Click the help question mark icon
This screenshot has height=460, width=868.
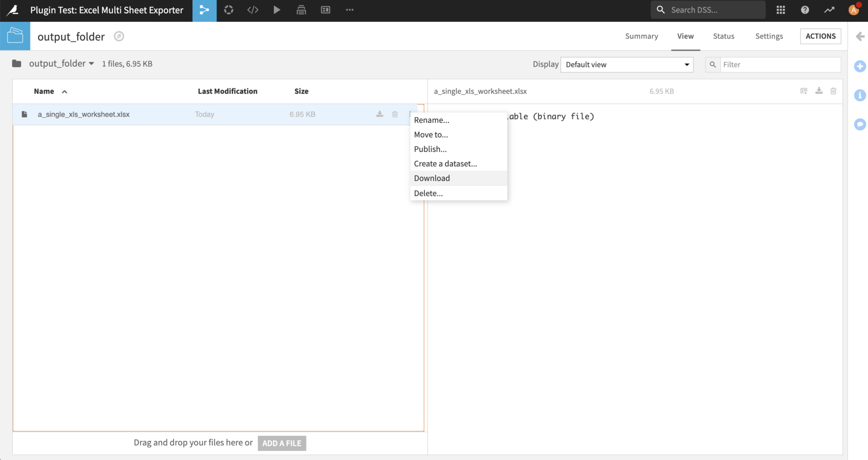click(x=805, y=9)
